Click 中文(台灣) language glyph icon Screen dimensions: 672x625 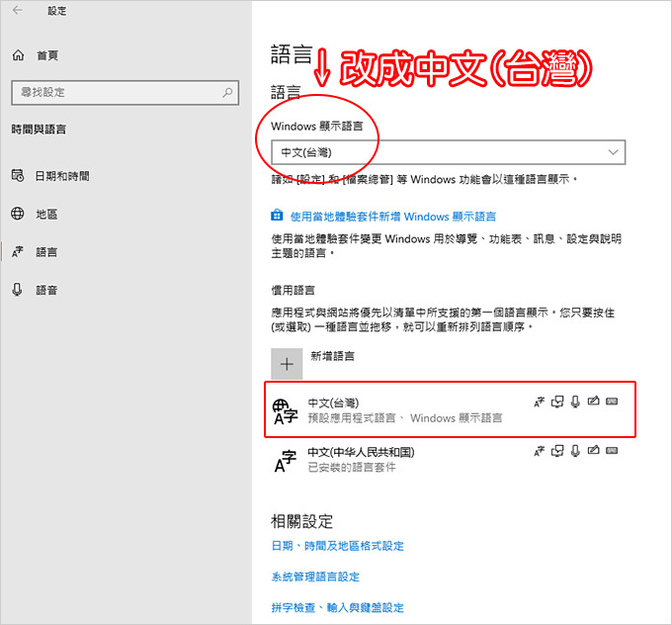click(x=286, y=411)
